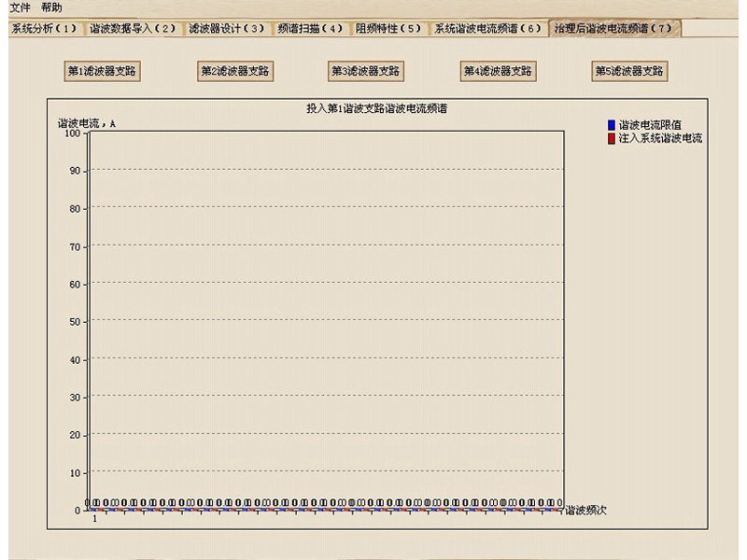Click the 谐波频次 x-axis label
747x560 pixels.
tap(586, 511)
